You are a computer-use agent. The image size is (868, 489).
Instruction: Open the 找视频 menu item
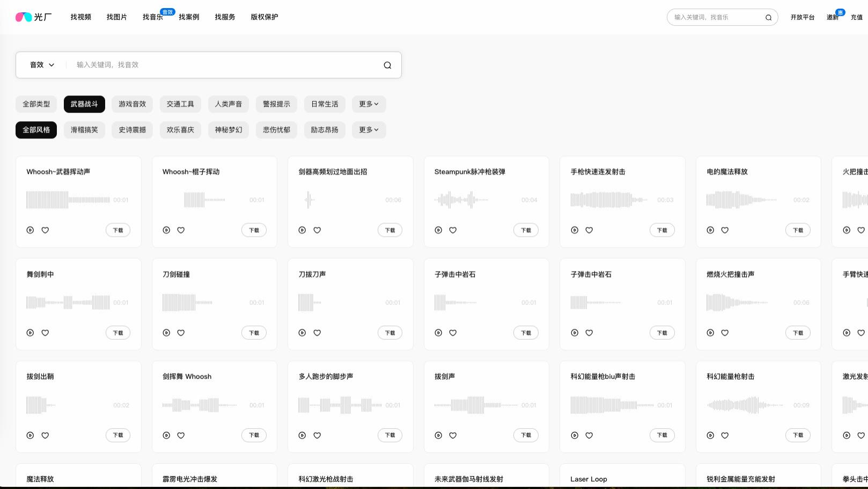click(x=80, y=17)
